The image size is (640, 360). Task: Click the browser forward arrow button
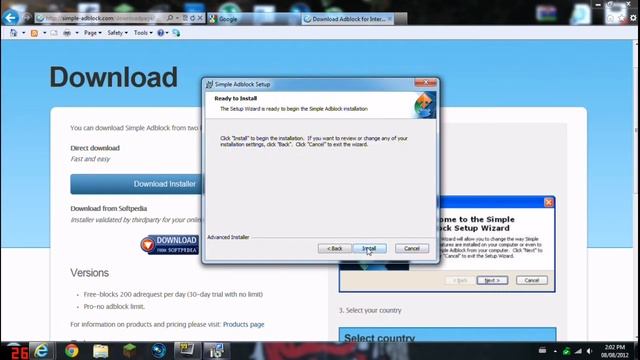[27, 18]
